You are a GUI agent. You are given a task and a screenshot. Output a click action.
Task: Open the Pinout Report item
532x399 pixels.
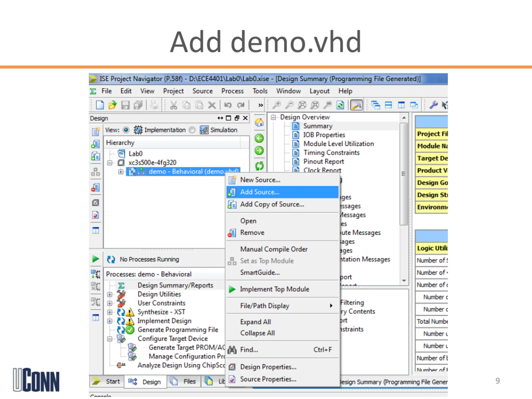tap(324, 162)
